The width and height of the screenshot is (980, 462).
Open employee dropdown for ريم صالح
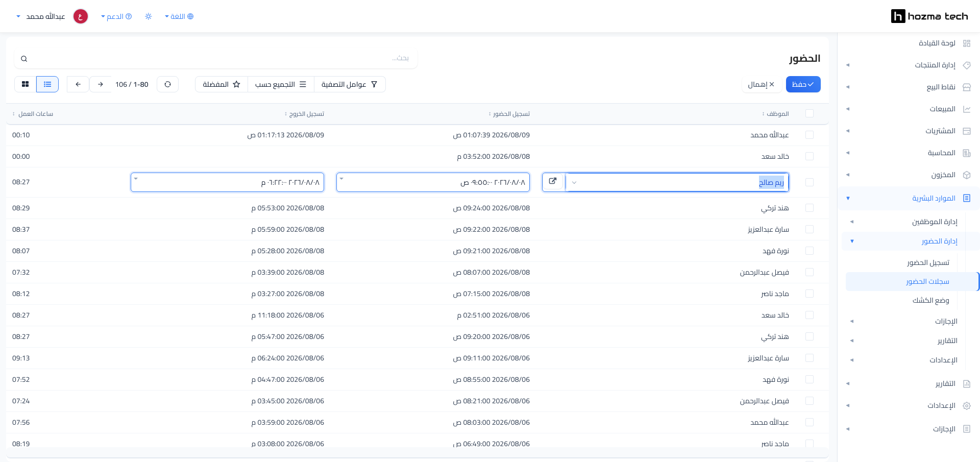tap(574, 182)
